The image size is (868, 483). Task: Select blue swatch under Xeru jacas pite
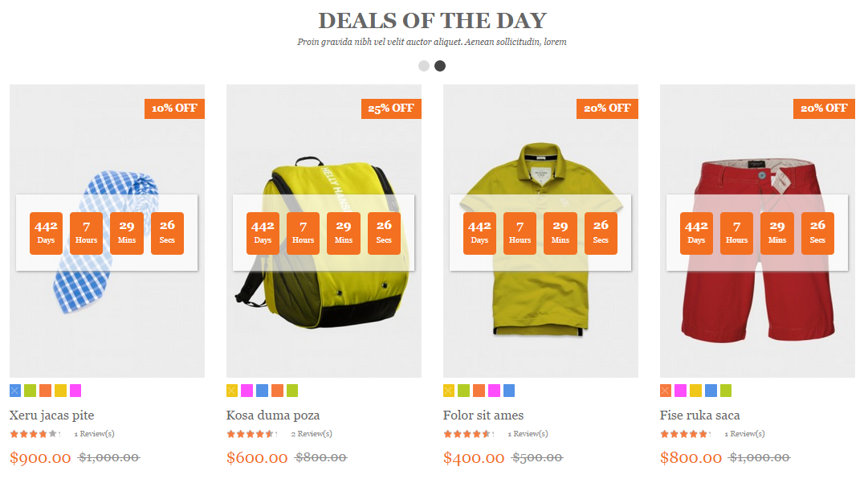point(15,391)
